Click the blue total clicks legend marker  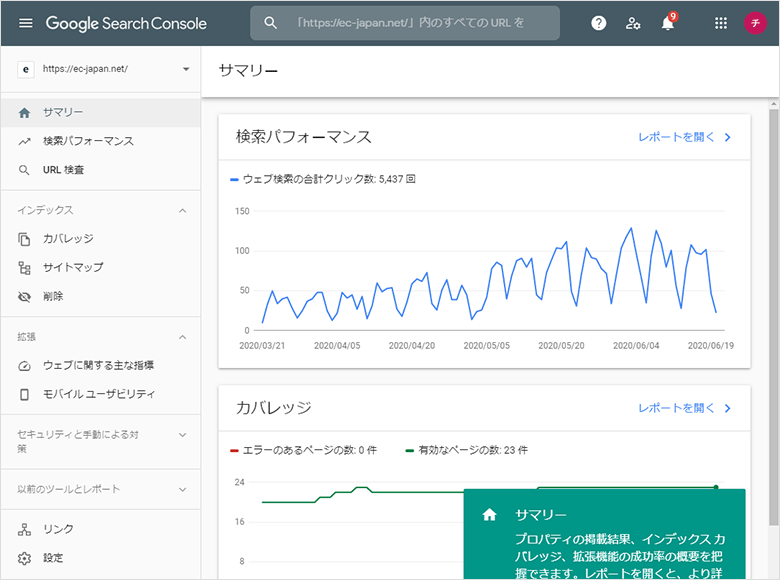234,180
